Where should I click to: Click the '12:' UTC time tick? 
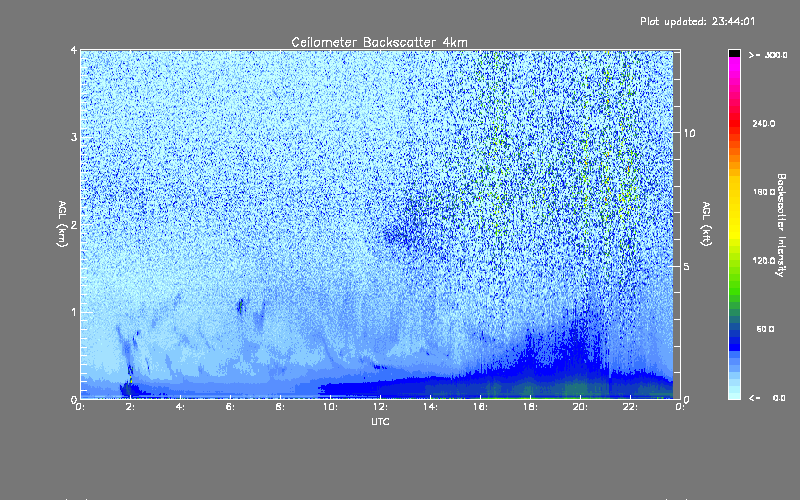click(381, 407)
